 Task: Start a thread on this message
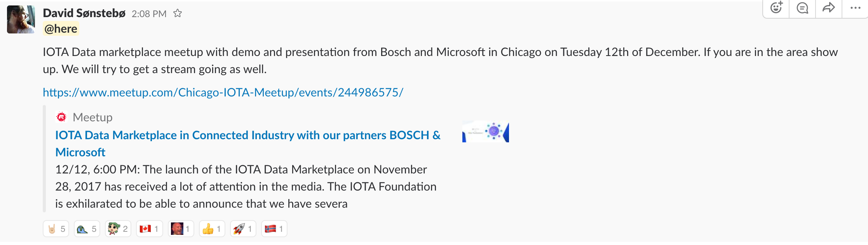tap(802, 8)
